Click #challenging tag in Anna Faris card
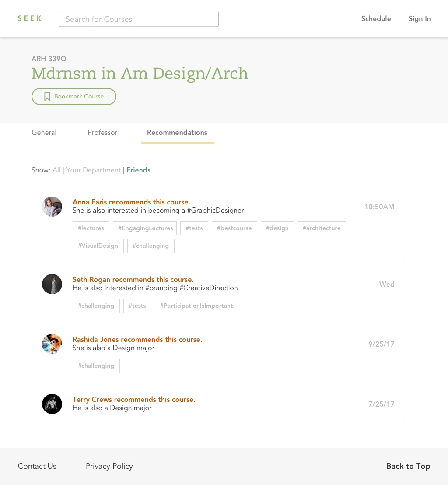This screenshot has height=485, width=448. pos(151,246)
